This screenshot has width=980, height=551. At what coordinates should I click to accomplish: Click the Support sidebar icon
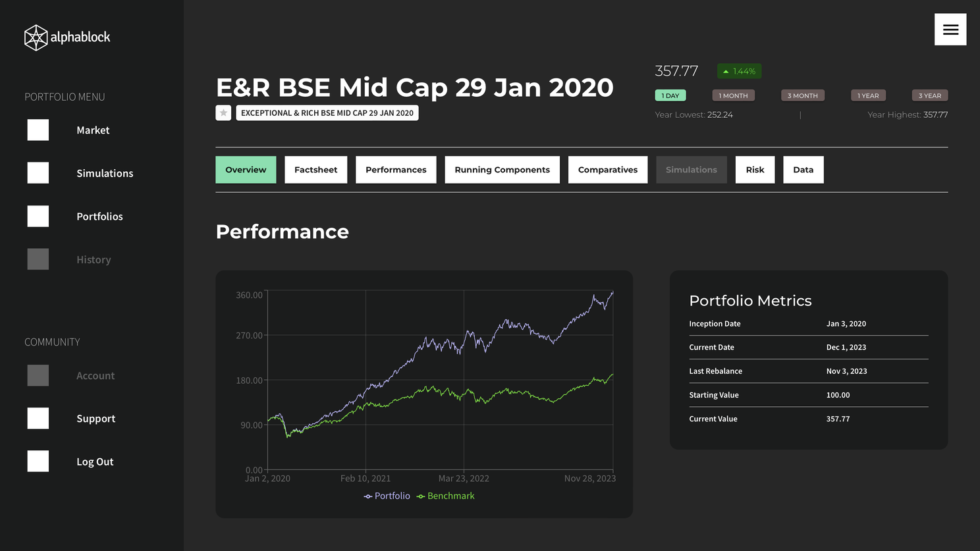click(x=38, y=419)
